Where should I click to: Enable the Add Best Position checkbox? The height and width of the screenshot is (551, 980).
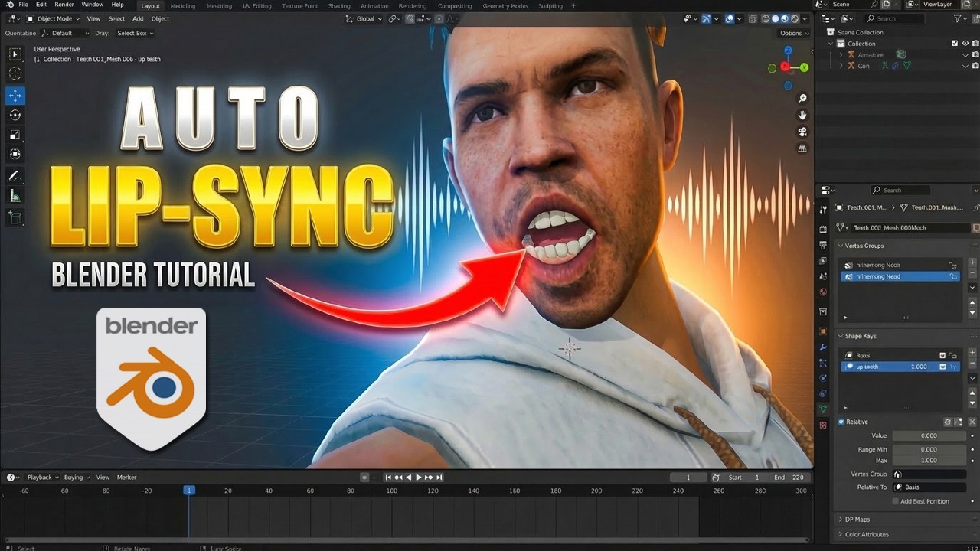pyautogui.click(x=896, y=501)
